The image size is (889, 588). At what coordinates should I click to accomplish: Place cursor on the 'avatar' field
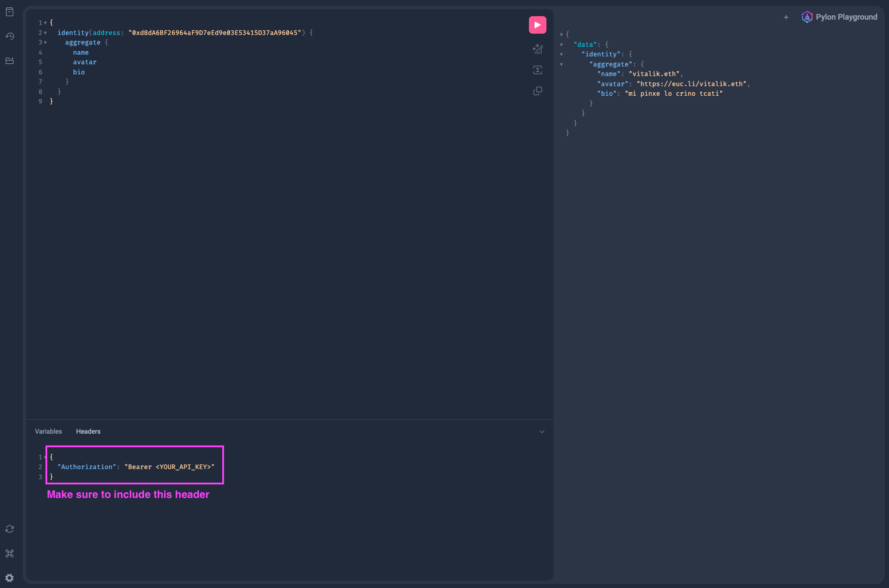(85, 62)
